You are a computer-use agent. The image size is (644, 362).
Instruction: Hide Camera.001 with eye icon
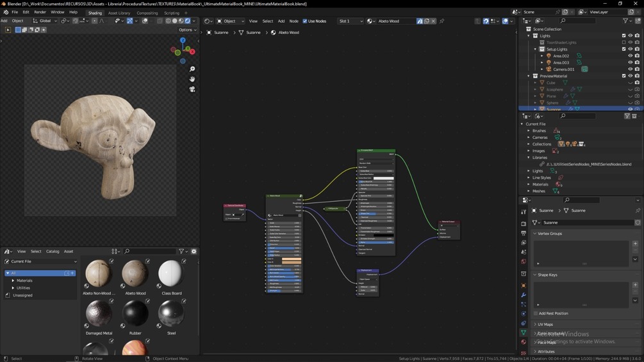630,69
